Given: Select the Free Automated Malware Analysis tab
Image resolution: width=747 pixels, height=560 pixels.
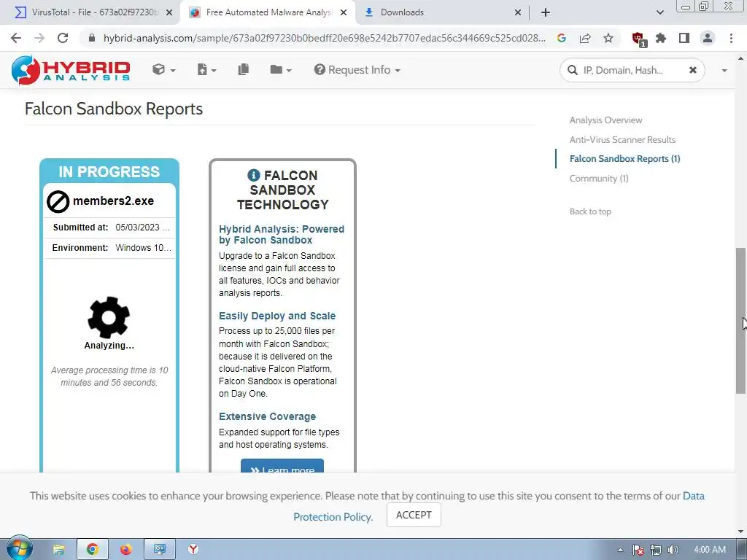Looking at the screenshot, I should click(269, 12).
